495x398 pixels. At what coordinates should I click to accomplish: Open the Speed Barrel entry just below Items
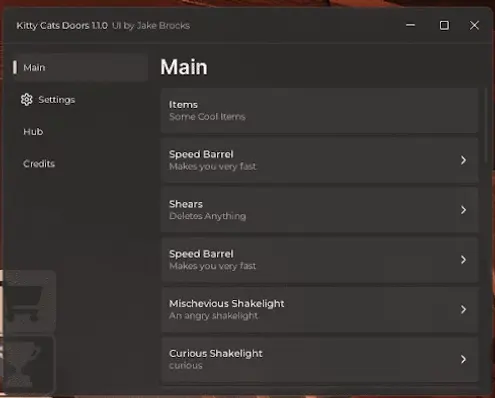pos(320,160)
